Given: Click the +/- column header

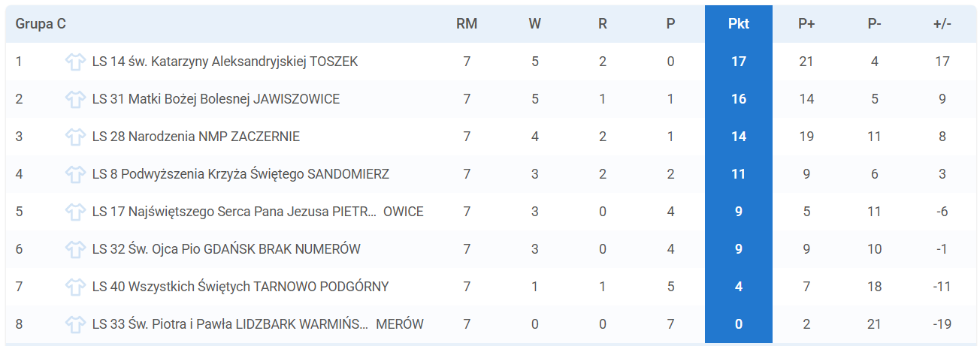Looking at the screenshot, I should coord(942,24).
